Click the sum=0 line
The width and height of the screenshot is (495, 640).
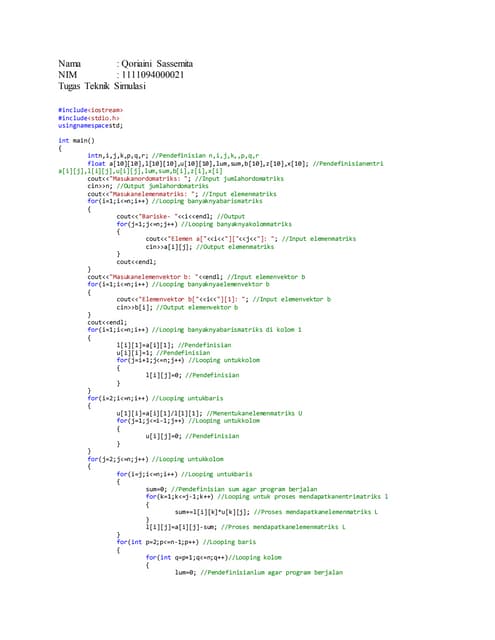[x=231, y=489]
